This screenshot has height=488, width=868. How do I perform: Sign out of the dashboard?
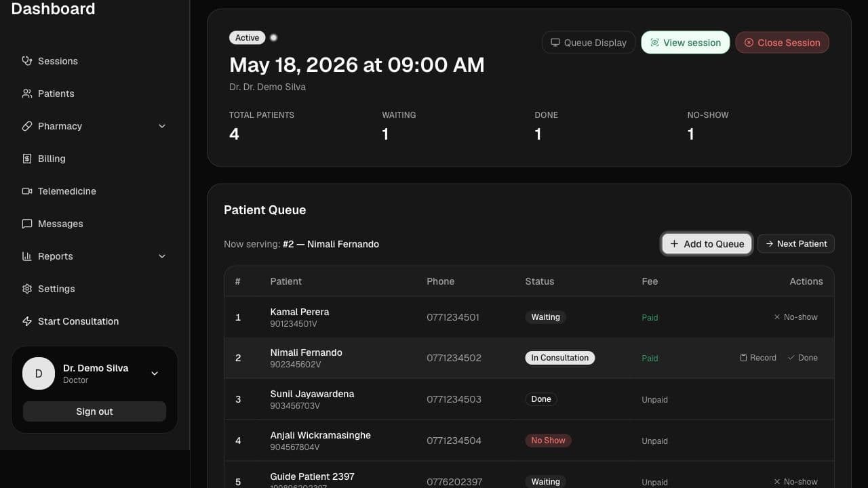[94, 411]
